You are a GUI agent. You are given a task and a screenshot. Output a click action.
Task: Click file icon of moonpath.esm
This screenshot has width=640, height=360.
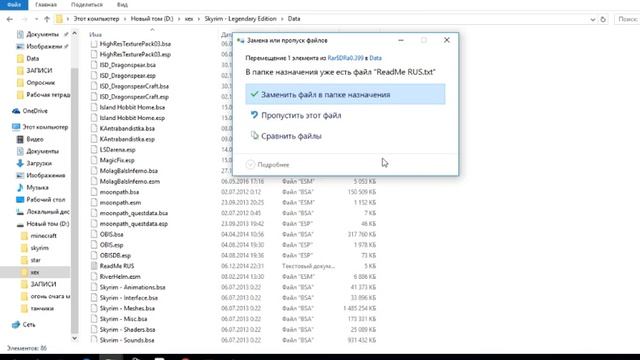point(94,203)
